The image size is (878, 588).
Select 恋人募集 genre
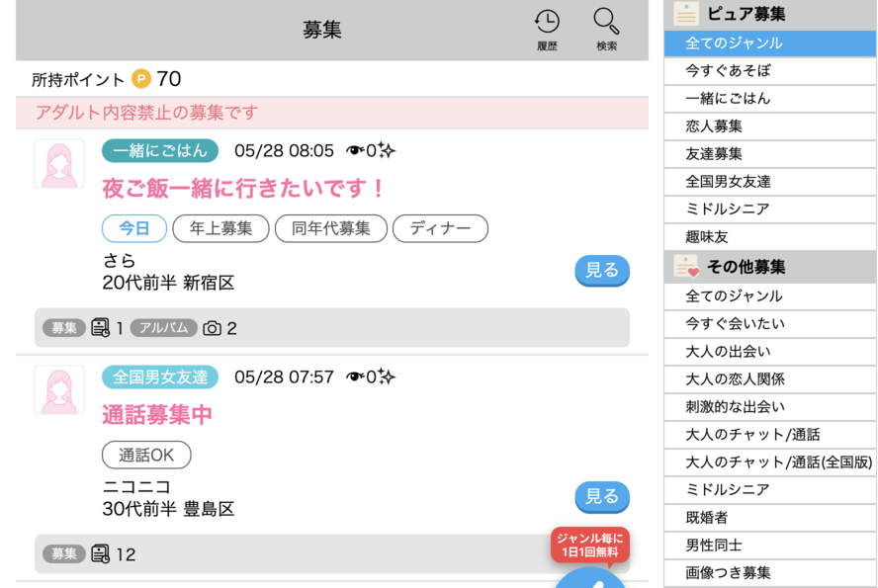click(x=770, y=126)
